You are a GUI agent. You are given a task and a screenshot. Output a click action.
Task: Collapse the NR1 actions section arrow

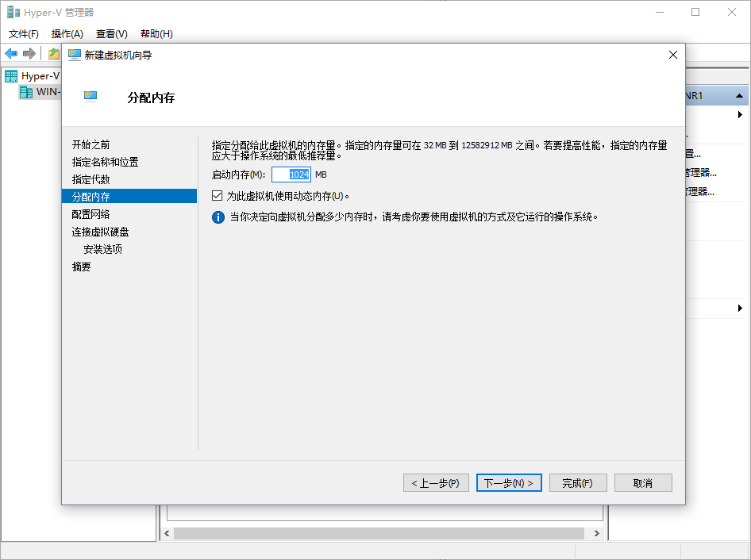tap(739, 96)
